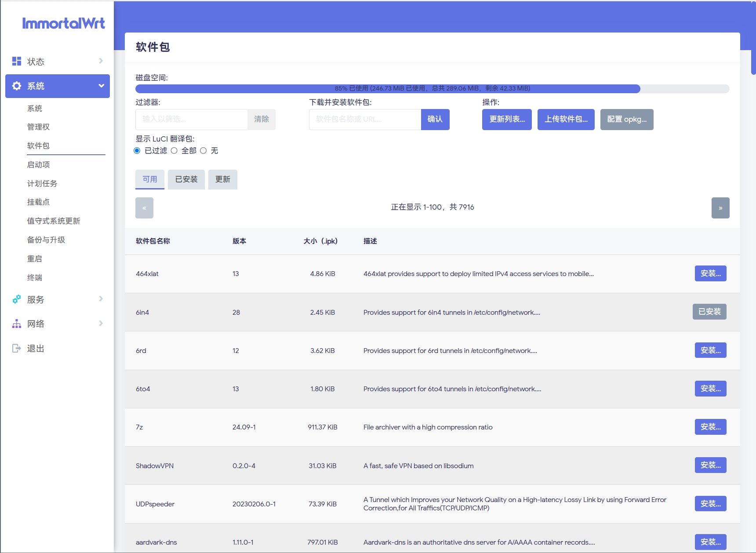Select the 无 translation radio option
The height and width of the screenshot is (553, 756).
pos(204,151)
